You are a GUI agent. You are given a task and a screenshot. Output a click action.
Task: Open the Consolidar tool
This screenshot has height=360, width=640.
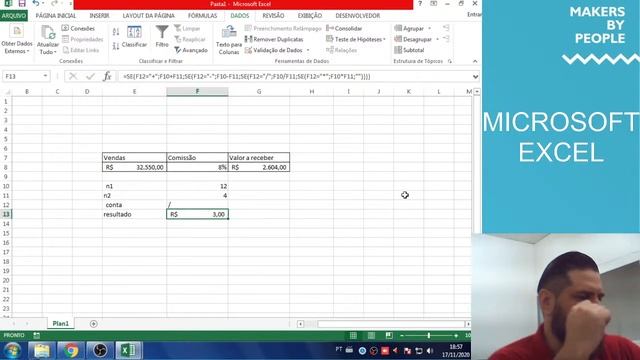point(344,28)
